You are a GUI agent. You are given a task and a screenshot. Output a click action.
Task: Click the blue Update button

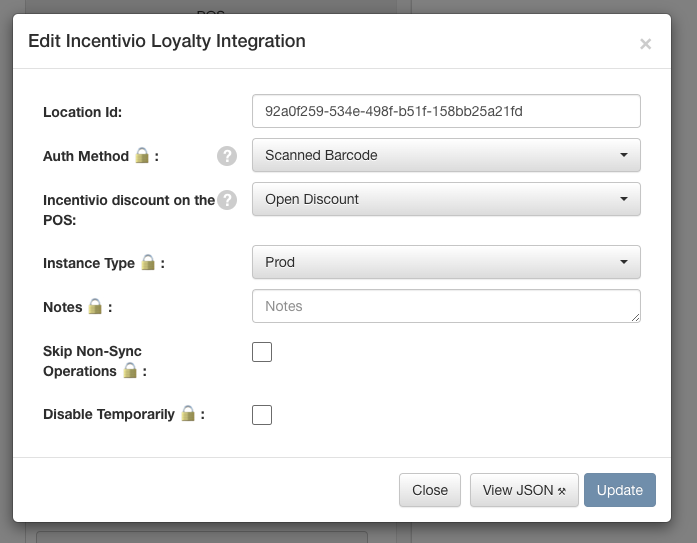click(620, 490)
